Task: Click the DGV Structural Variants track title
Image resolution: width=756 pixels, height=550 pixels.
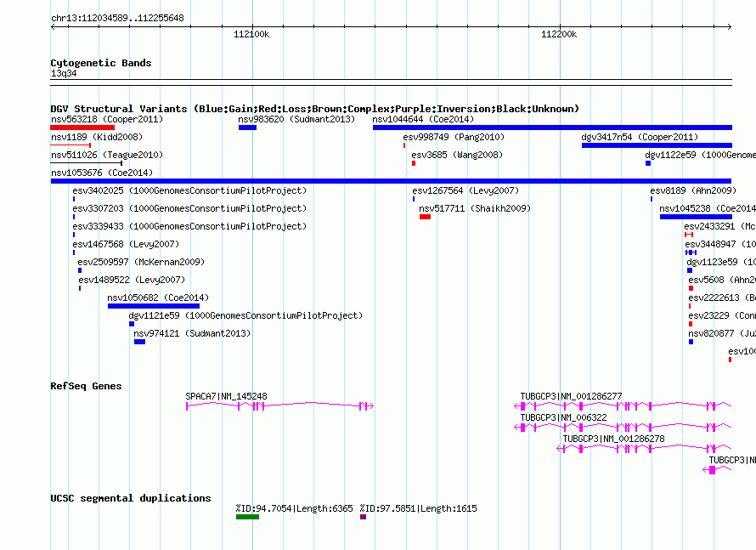Action: (315, 109)
